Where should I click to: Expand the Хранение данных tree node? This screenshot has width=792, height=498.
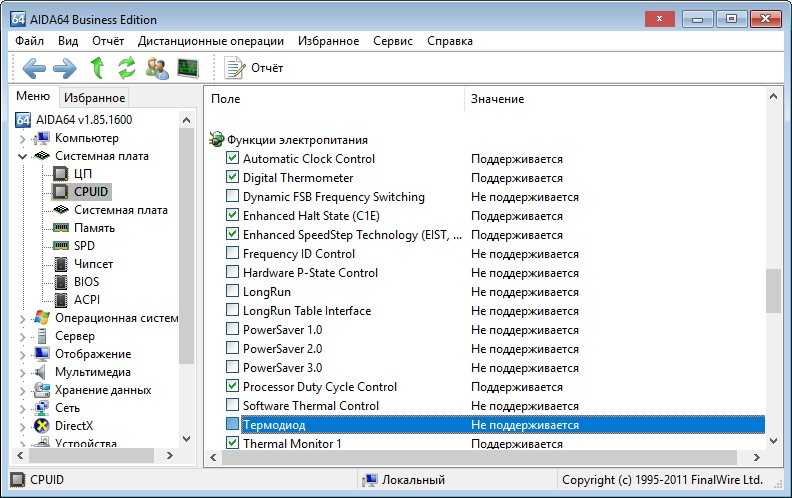(22, 391)
